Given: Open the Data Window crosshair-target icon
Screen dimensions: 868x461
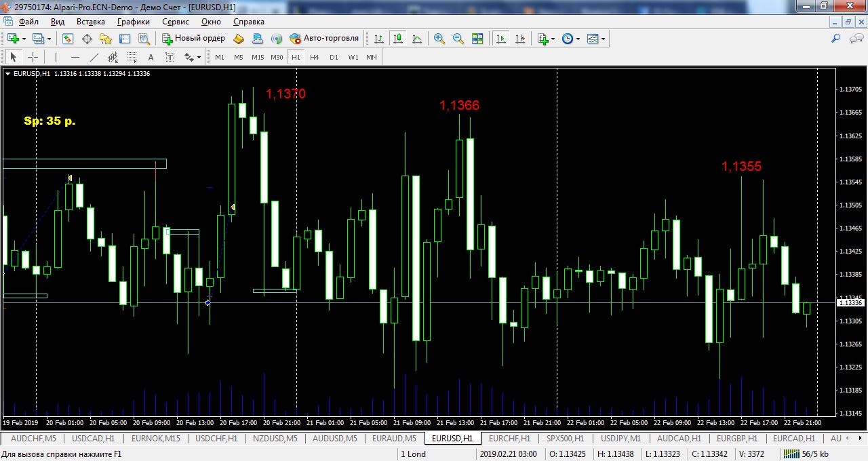Looking at the screenshot, I should point(87,39).
